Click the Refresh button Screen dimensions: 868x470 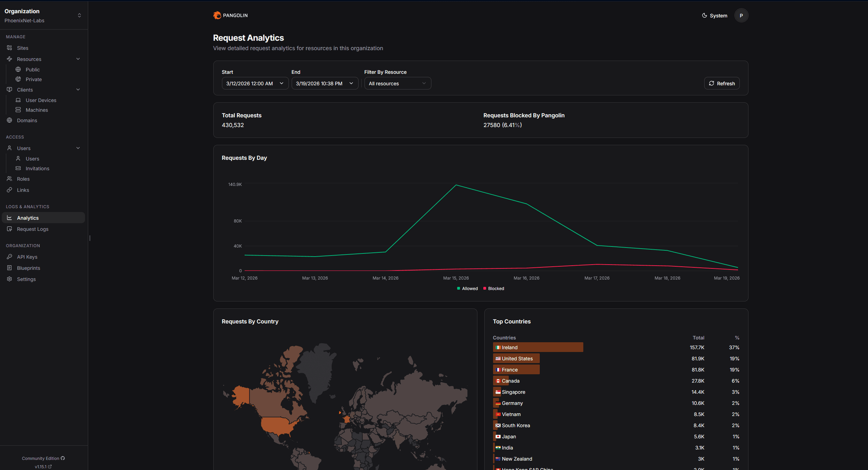[x=722, y=84]
